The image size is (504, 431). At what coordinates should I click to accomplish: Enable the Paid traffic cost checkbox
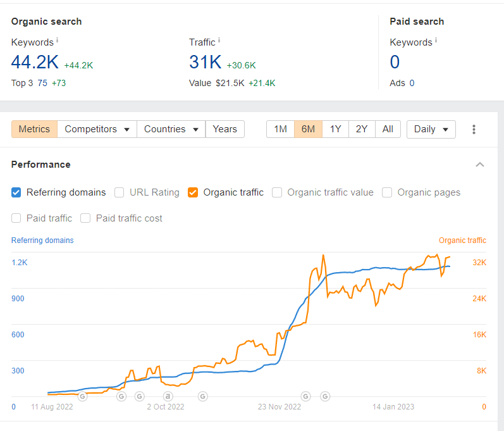(85, 218)
